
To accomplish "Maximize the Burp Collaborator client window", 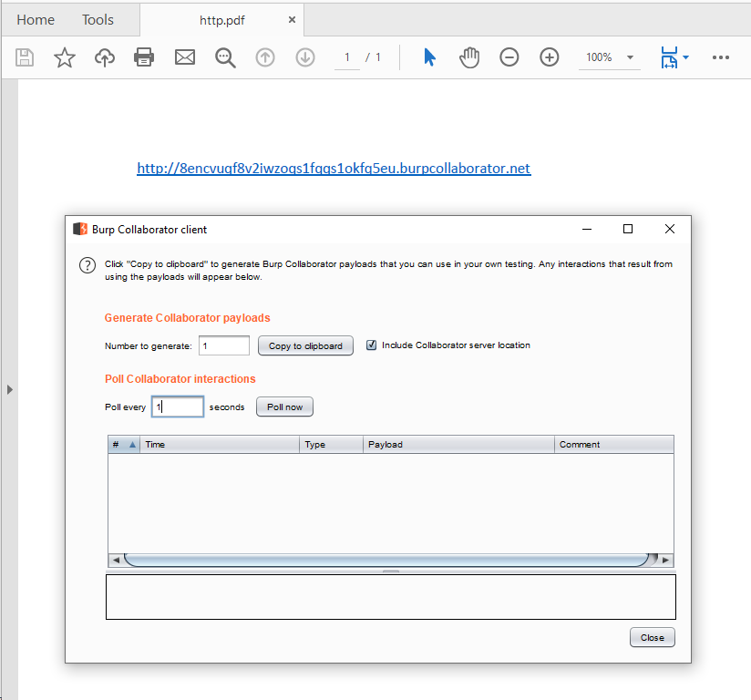I will [628, 229].
